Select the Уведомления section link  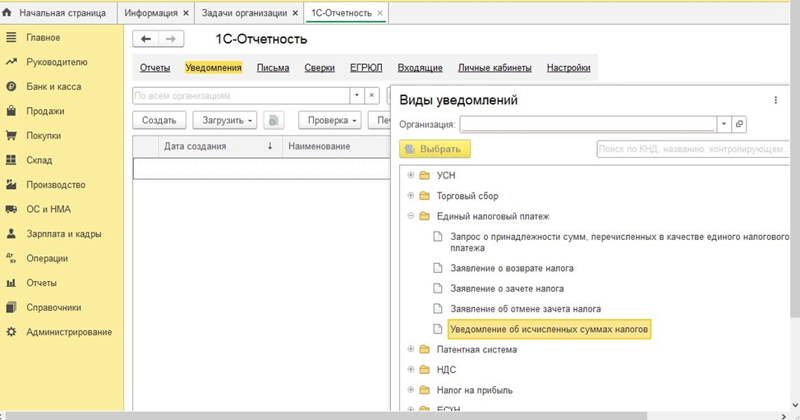[213, 67]
